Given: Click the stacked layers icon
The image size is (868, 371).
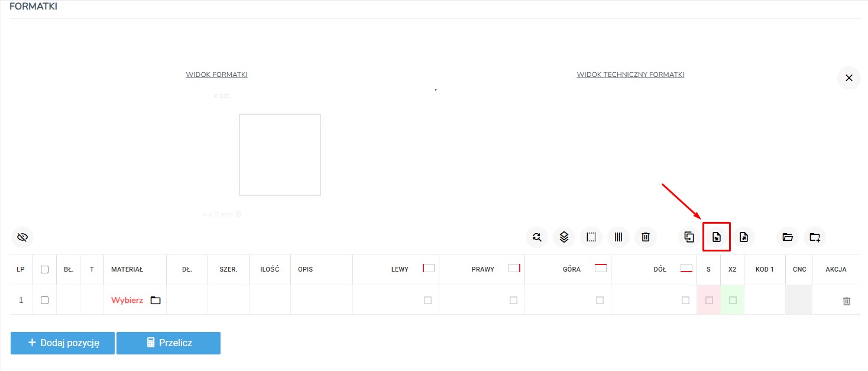Looking at the screenshot, I should click(x=563, y=237).
